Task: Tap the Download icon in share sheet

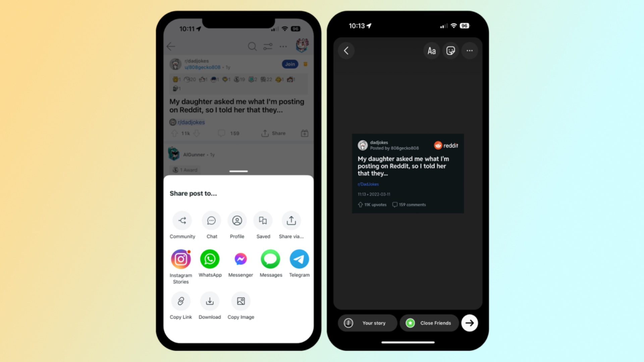Action: [x=209, y=301]
